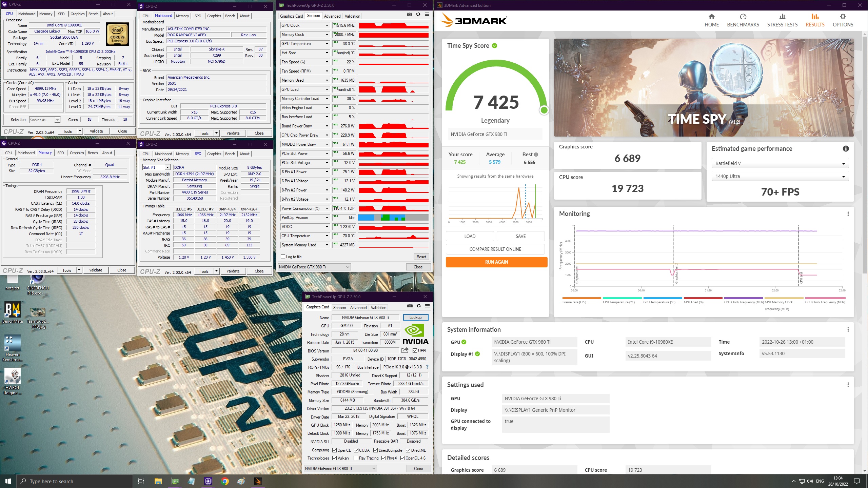
Task: Expand the CPU Temperature sensor dropdown
Action: [x=327, y=236]
